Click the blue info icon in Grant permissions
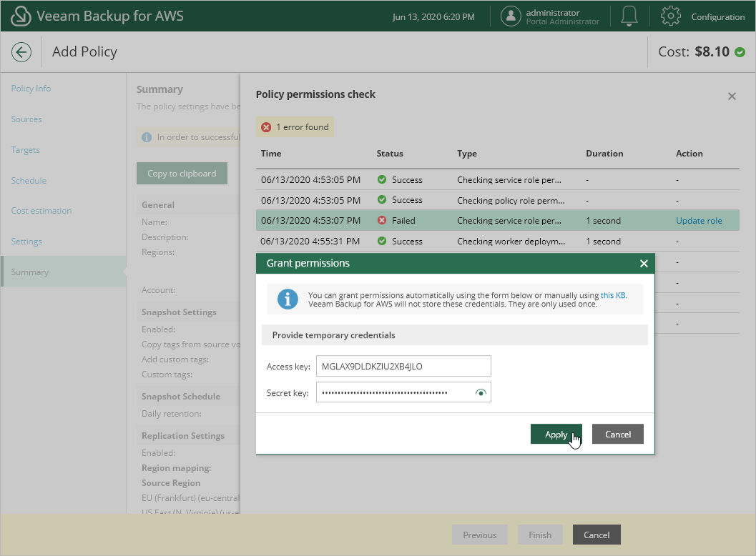This screenshot has height=556, width=756. tap(288, 299)
